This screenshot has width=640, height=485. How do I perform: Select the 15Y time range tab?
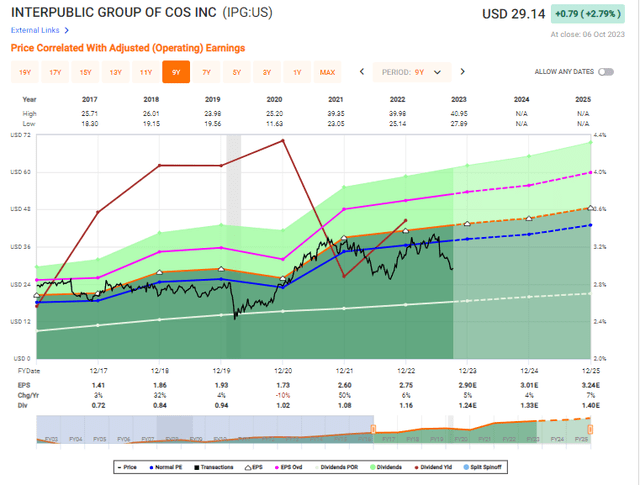[85, 72]
